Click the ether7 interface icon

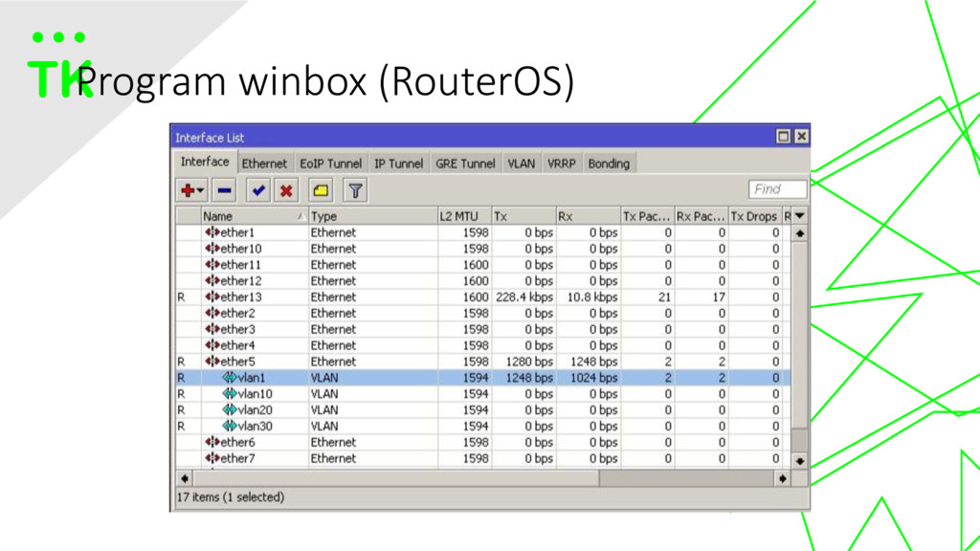click(212, 458)
